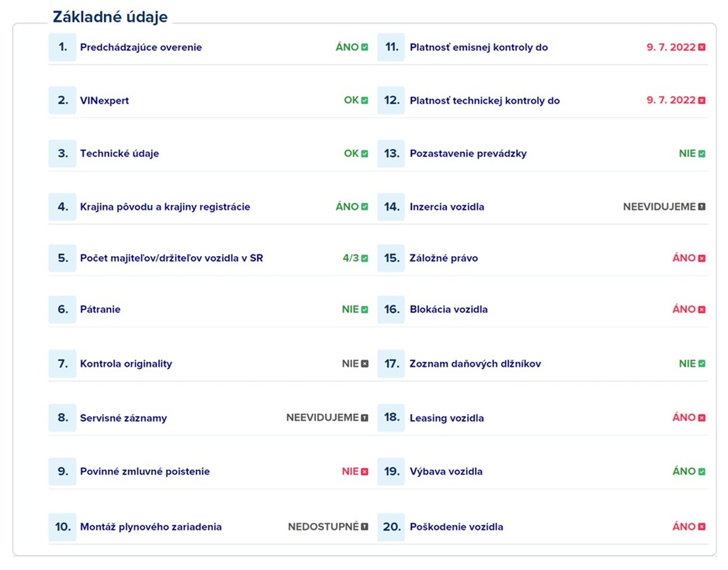The image size is (728, 570).
Task: Open Platnosť technickej kontroly do row
Action: pyautogui.click(x=542, y=101)
